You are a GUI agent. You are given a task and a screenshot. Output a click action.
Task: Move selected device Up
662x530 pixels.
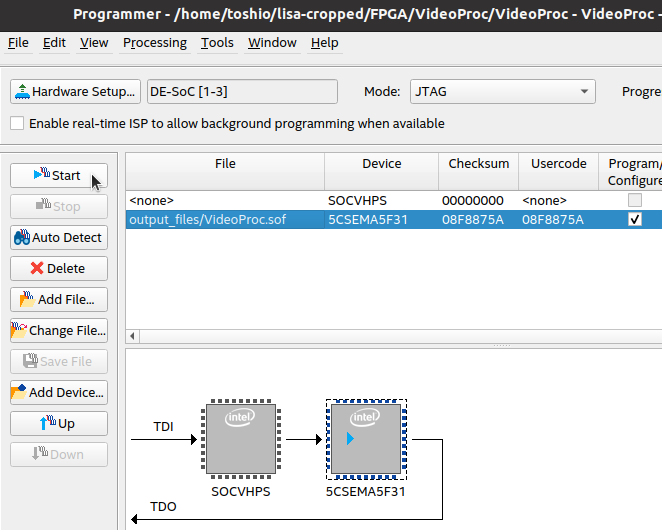[x=59, y=424]
